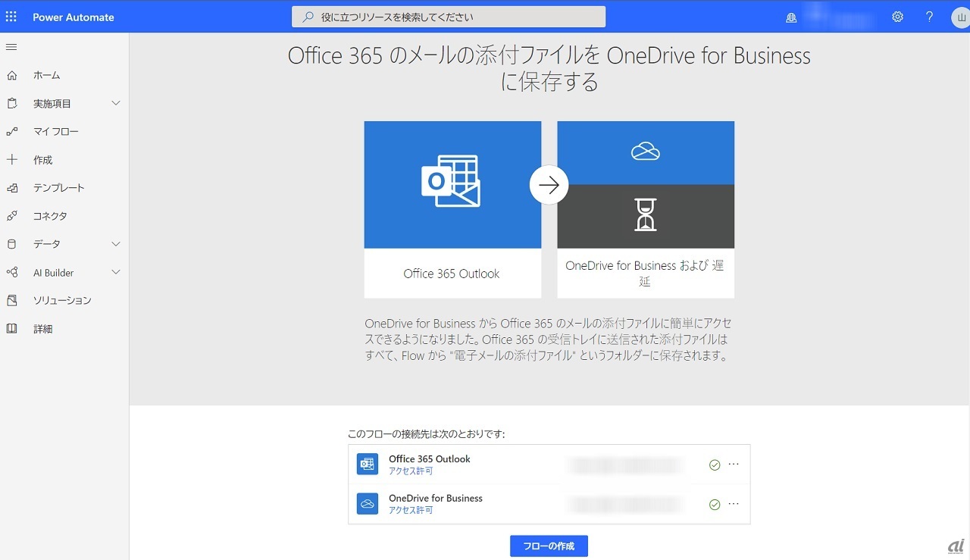970x560 pixels.
Task: Click the OneDrive for Business connection name
Action: 436,499
